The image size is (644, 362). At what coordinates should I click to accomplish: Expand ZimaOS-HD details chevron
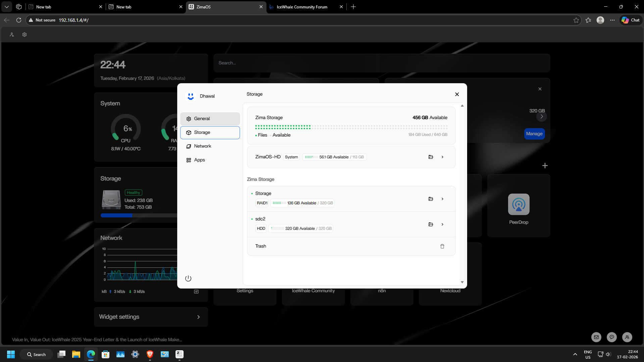click(442, 157)
